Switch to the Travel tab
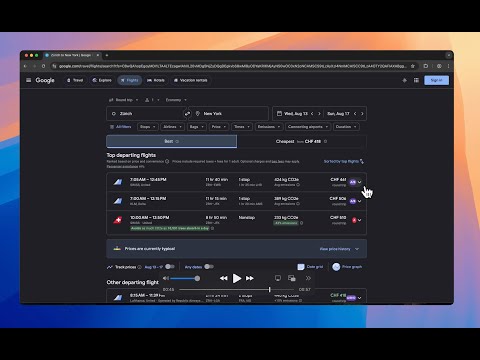 (x=75, y=80)
